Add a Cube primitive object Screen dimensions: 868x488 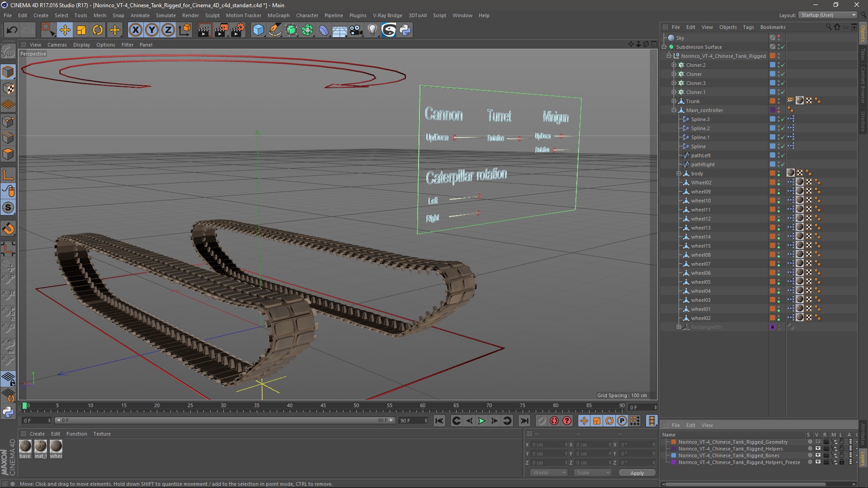pyautogui.click(x=258, y=30)
